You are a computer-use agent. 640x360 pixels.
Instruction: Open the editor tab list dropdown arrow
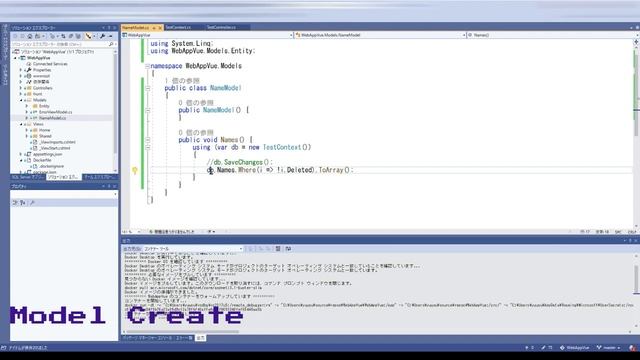point(631,27)
